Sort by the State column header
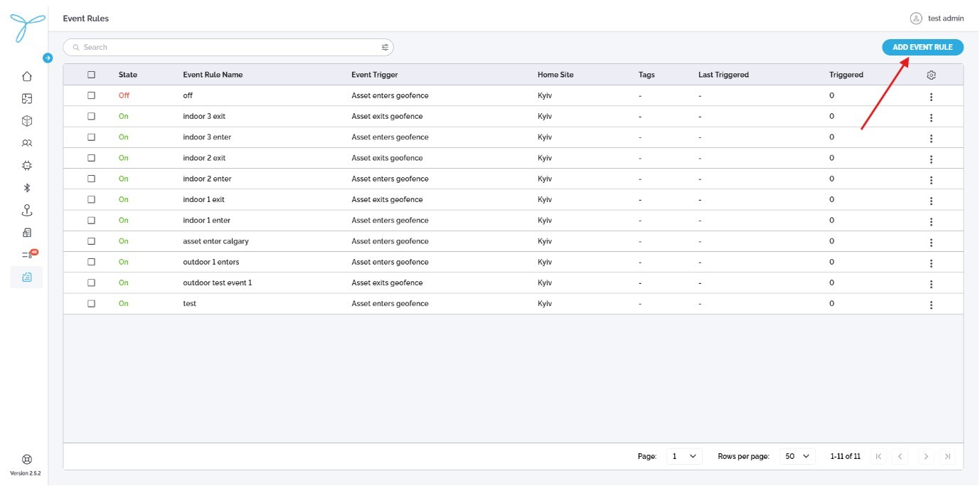 coord(128,75)
